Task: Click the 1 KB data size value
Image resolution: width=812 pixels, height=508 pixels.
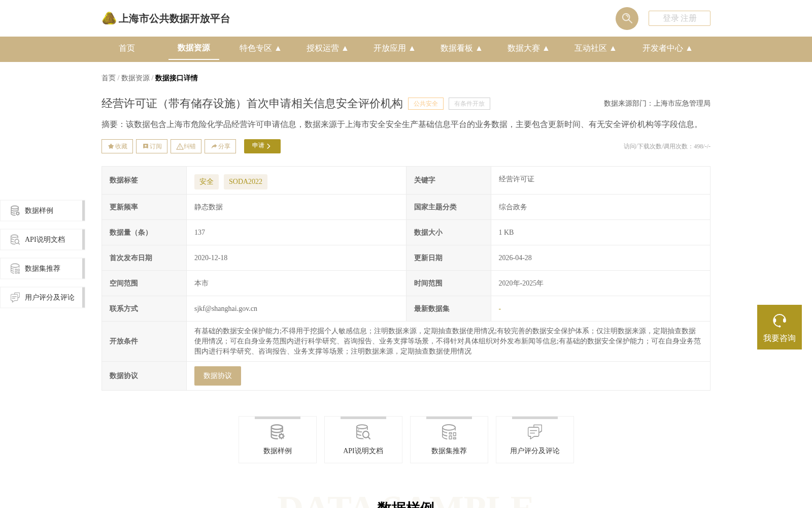Action: click(506, 233)
